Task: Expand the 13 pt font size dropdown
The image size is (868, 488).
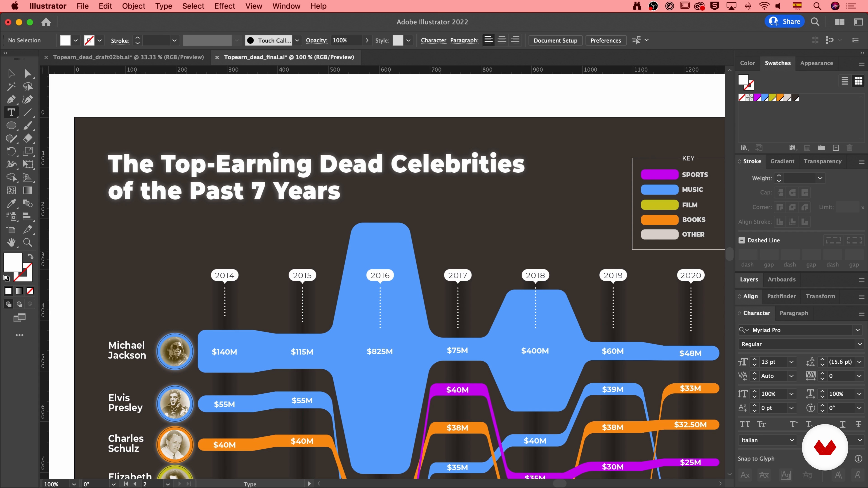Action: 791,362
